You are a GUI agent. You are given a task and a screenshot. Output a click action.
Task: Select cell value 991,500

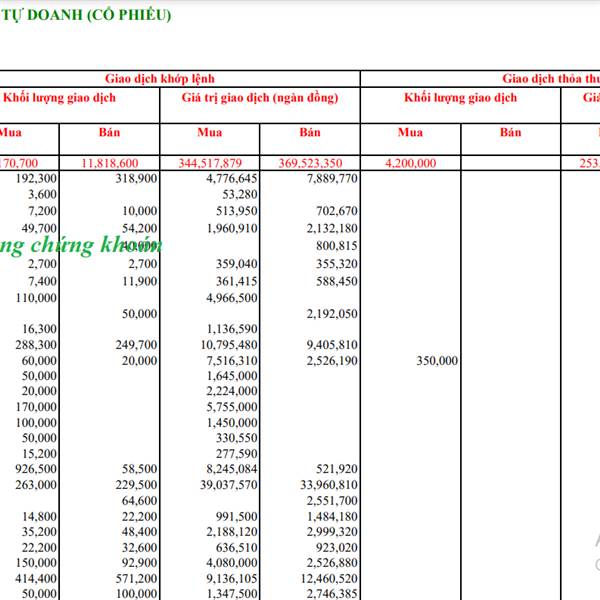click(237, 517)
